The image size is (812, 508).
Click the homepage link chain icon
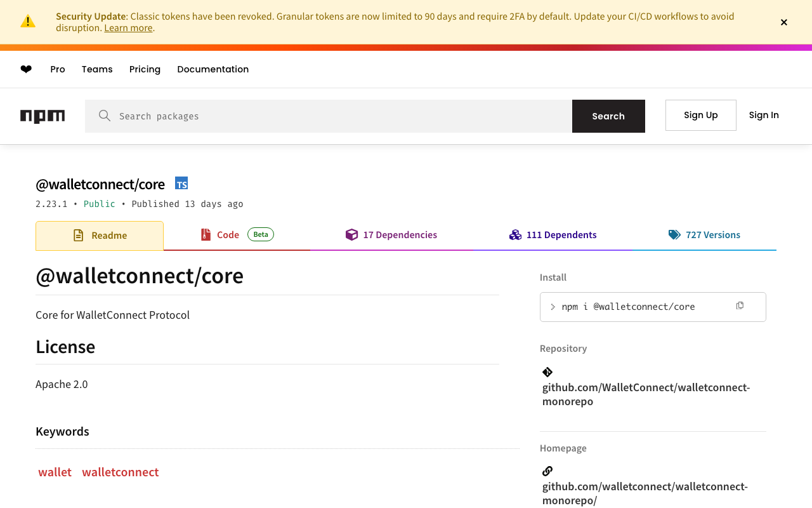(x=547, y=471)
